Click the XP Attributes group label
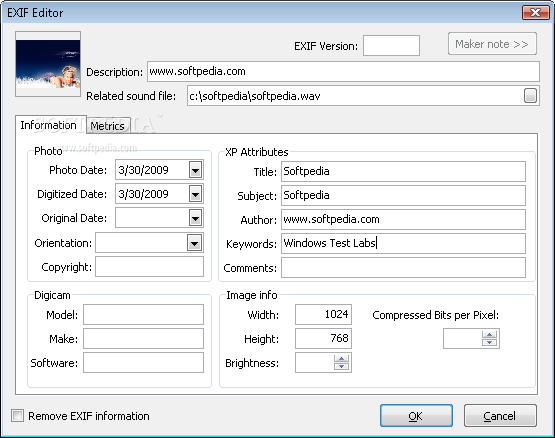Screen dimensions: 555x438 coord(257,152)
